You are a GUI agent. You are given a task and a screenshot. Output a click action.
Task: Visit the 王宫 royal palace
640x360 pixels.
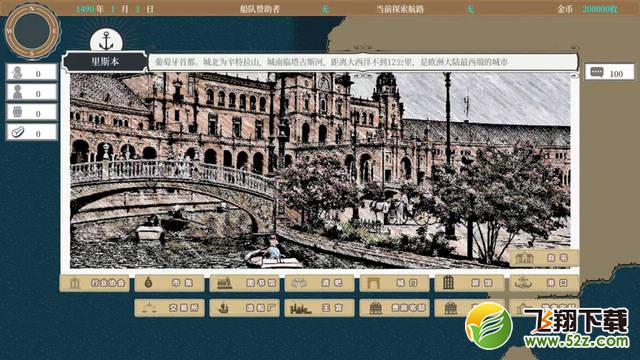point(319,308)
